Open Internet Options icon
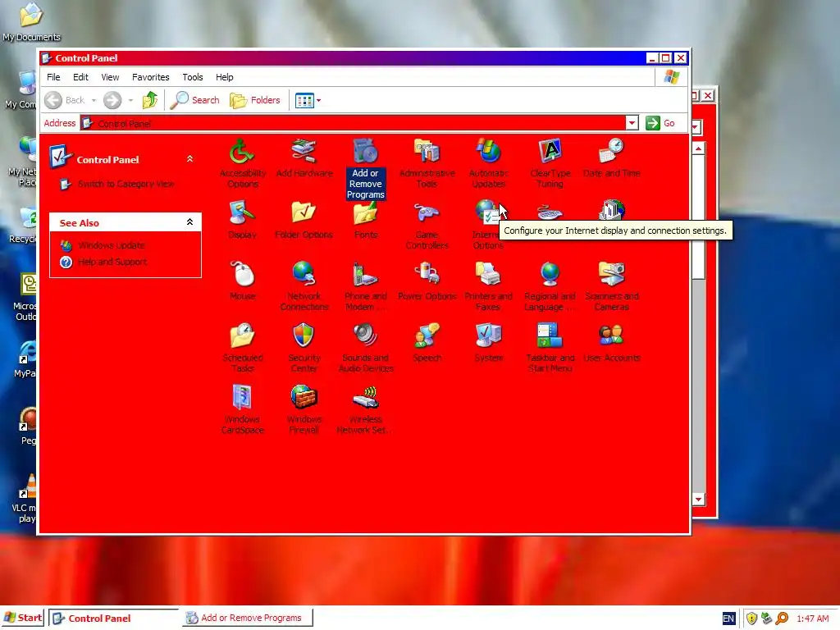The image size is (840, 630). tap(487, 212)
